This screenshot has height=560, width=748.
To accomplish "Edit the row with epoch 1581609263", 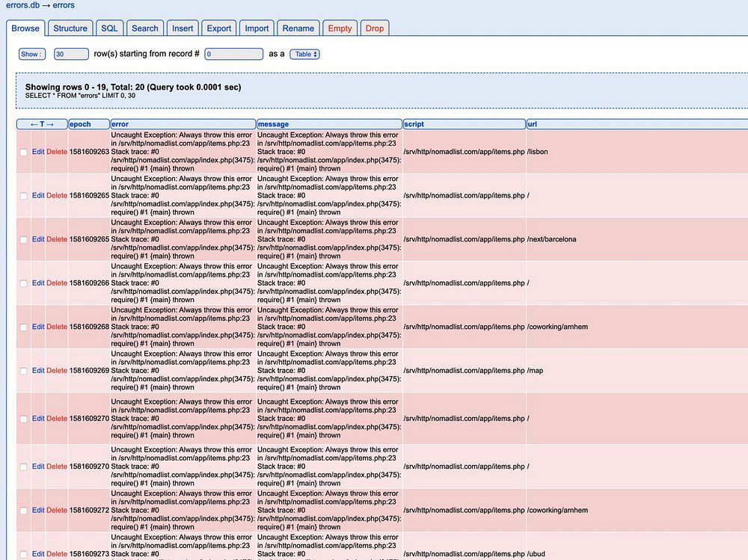I will pos(38,152).
